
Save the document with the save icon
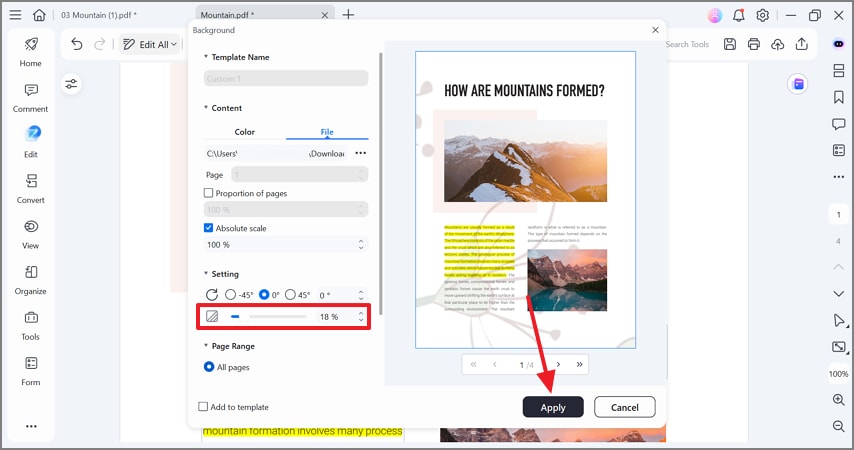730,44
